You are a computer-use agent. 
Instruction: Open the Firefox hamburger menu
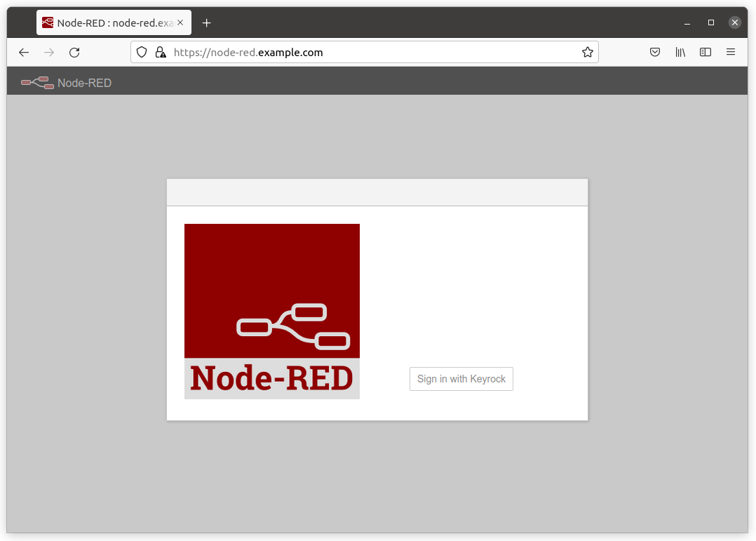(731, 52)
